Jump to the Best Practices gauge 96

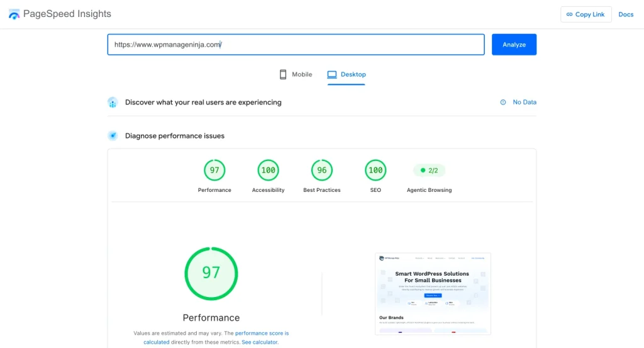[321, 170]
